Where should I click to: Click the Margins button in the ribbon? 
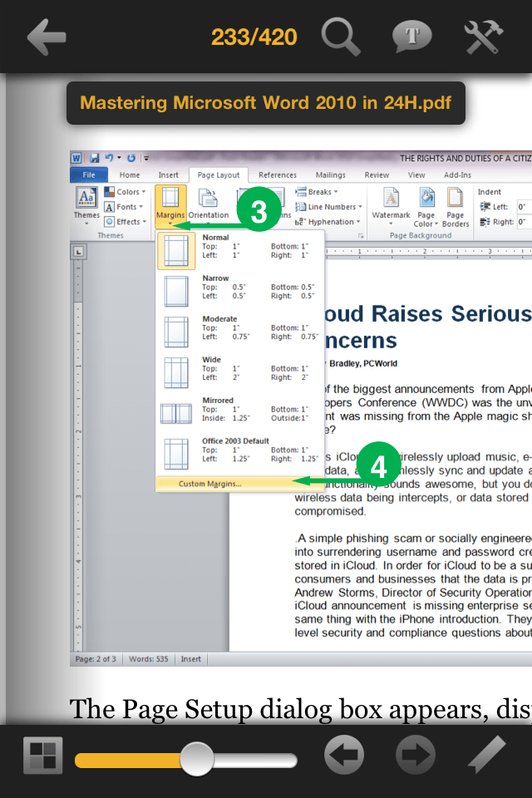click(x=170, y=205)
